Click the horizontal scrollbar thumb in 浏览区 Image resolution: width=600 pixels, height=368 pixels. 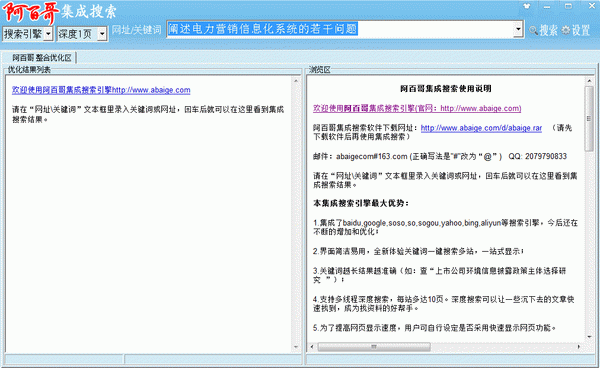[374, 347]
